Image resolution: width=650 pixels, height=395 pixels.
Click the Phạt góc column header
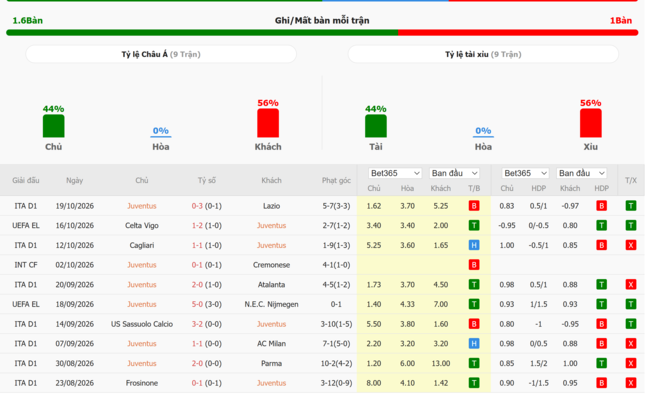tap(336, 180)
